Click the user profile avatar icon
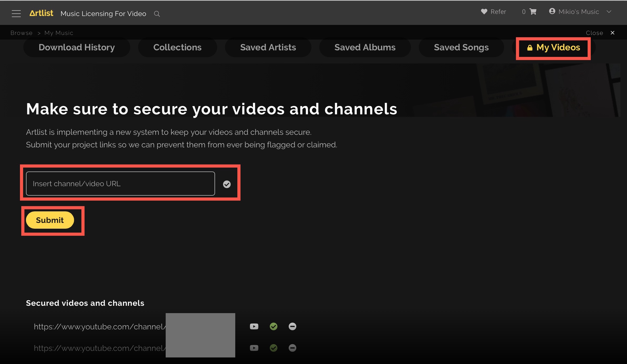The image size is (627, 364). pos(552,11)
